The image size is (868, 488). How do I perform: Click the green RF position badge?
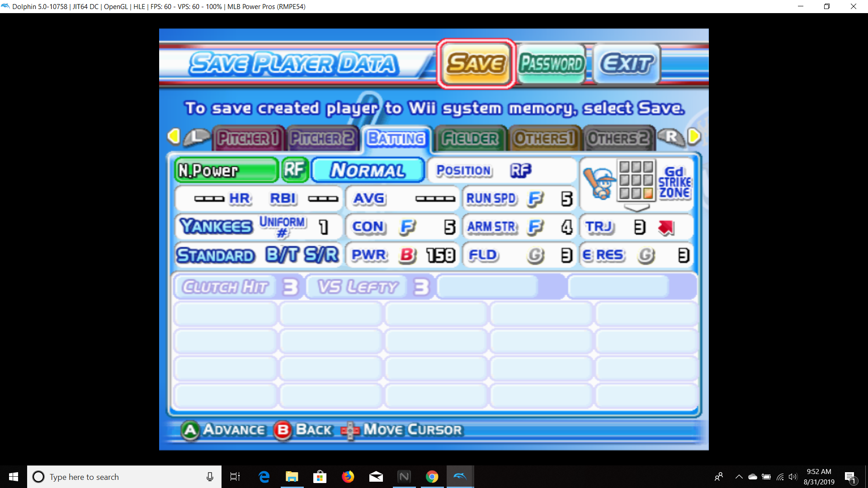(295, 170)
